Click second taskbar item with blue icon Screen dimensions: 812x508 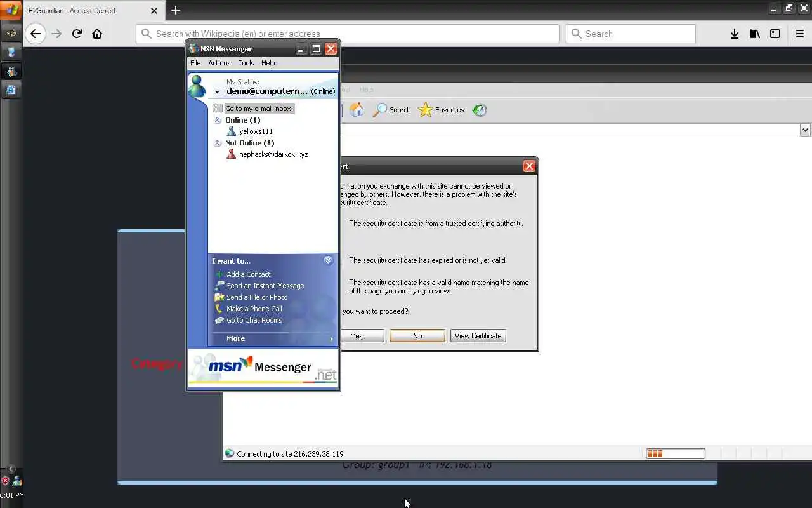[11, 52]
